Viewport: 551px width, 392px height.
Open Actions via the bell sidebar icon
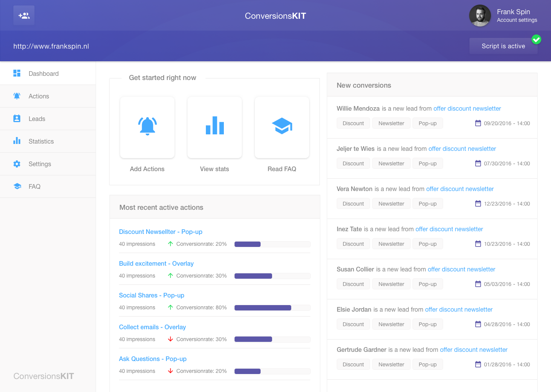[17, 96]
